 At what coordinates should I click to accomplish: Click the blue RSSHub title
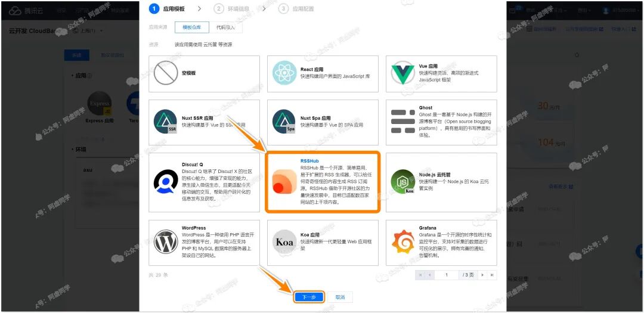coord(309,161)
